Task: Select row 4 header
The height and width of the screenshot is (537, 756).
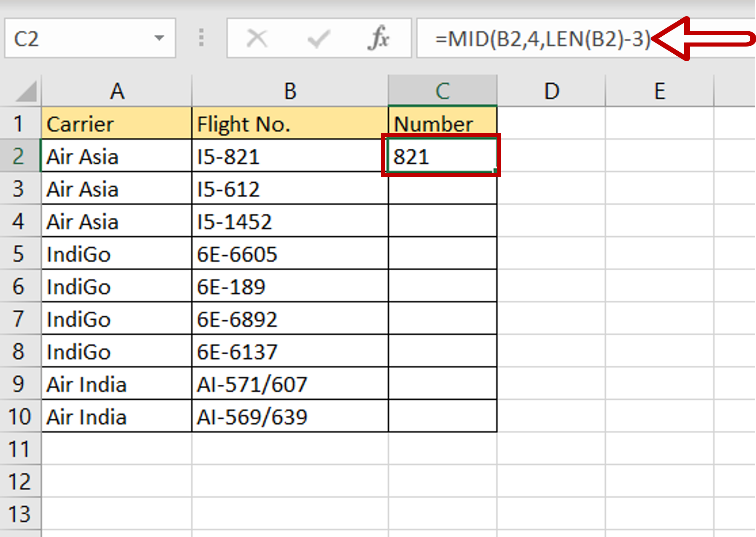Action: pyautogui.click(x=20, y=221)
